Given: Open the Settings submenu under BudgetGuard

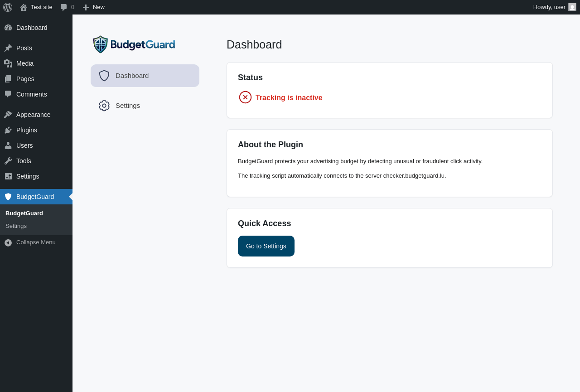Looking at the screenshot, I should [x=16, y=226].
